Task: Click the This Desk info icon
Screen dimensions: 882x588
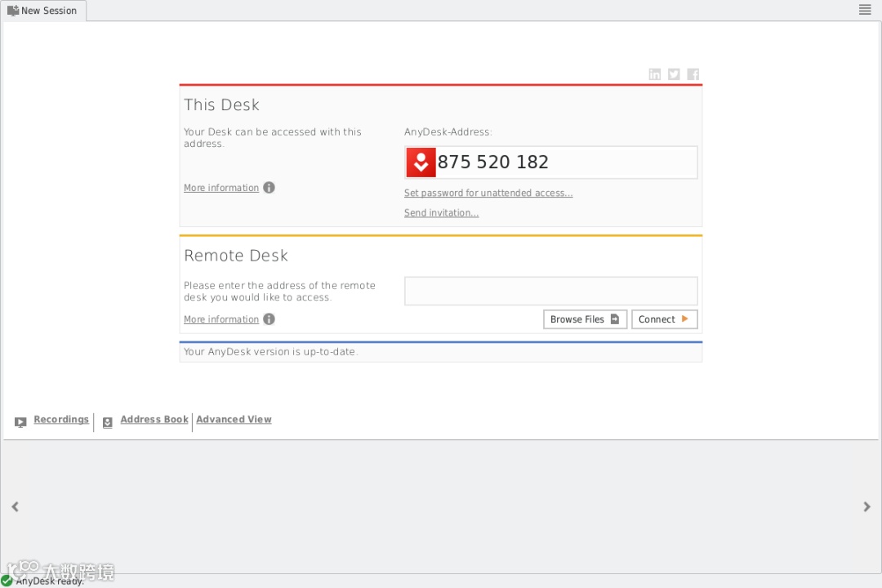Action: click(x=269, y=187)
